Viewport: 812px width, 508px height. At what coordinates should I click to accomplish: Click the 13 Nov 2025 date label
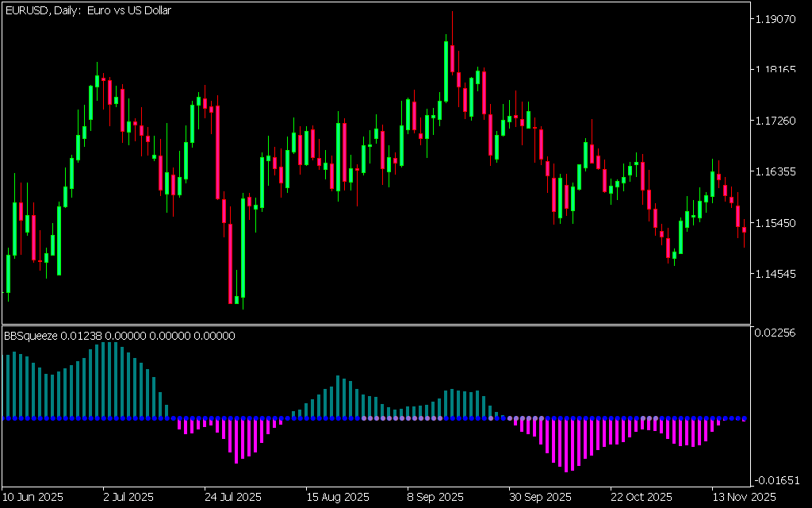click(x=742, y=497)
